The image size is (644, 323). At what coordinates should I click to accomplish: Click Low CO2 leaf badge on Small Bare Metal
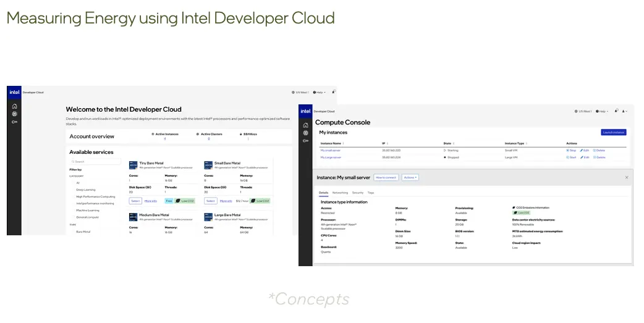[260, 201]
